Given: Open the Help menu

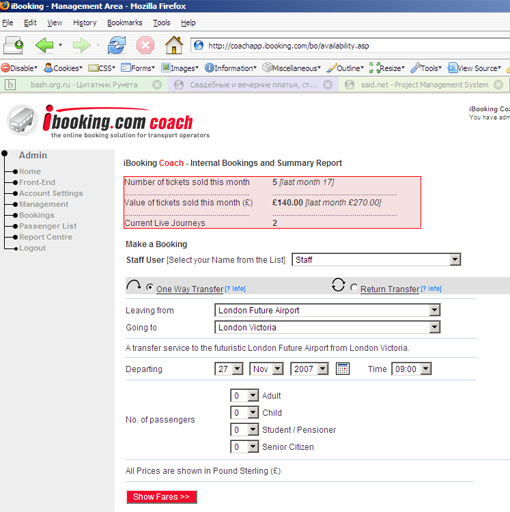Looking at the screenshot, I should (x=188, y=23).
